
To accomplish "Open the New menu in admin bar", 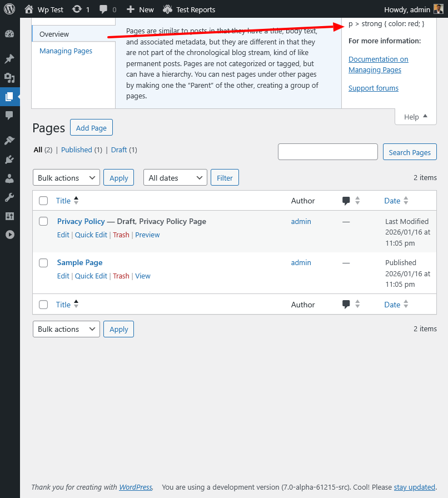I will pyautogui.click(x=140, y=9).
